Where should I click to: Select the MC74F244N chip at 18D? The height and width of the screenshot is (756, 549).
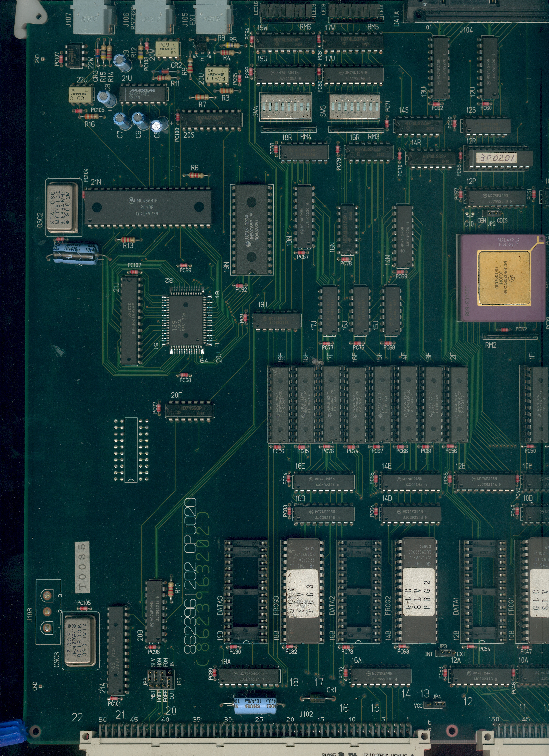324,515
